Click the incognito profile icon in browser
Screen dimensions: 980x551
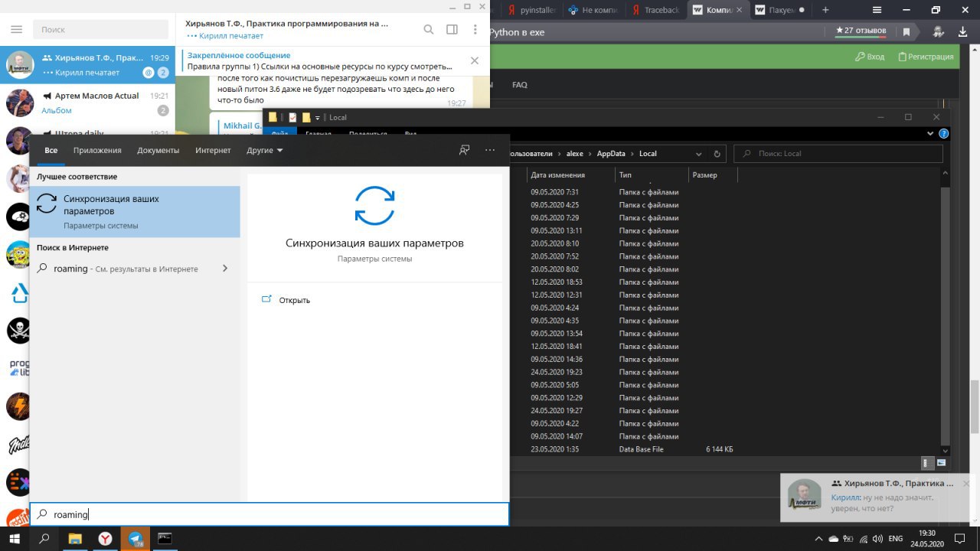(x=938, y=31)
